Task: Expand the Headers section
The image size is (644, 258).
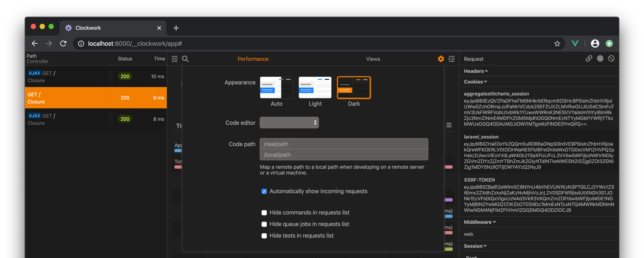Action: coord(475,71)
